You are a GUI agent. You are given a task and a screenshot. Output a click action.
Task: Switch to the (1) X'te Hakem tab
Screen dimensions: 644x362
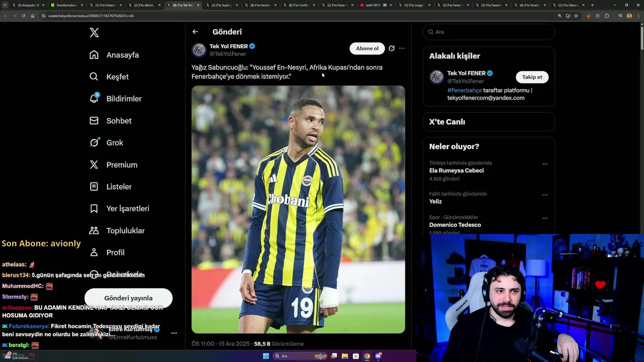click(x=105, y=5)
